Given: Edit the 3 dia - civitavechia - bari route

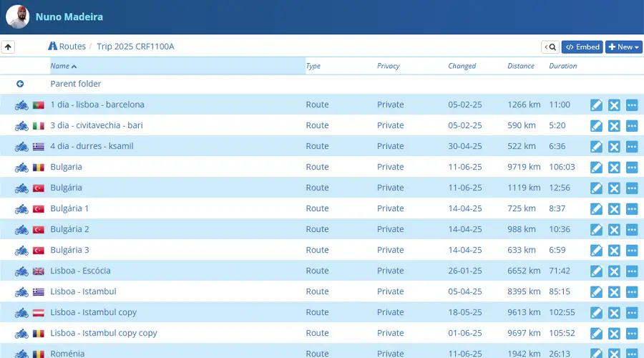Looking at the screenshot, I should pyautogui.click(x=596, y=126).
